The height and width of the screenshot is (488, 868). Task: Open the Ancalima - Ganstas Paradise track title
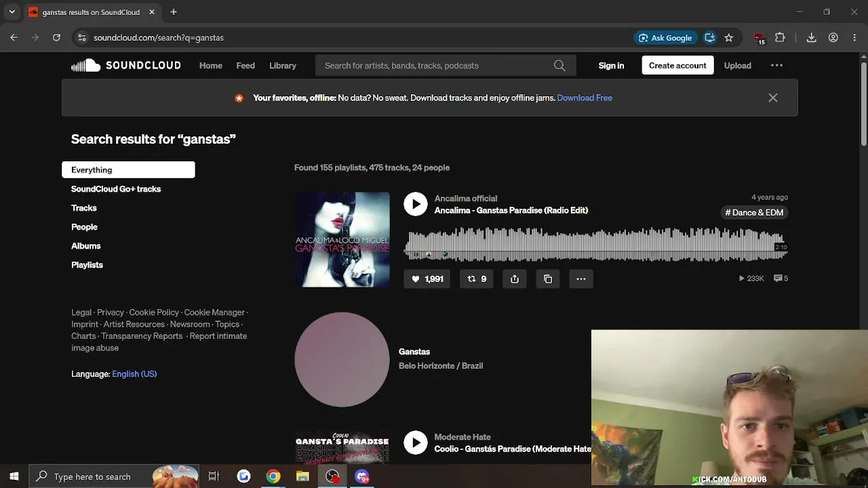[511, 211]
